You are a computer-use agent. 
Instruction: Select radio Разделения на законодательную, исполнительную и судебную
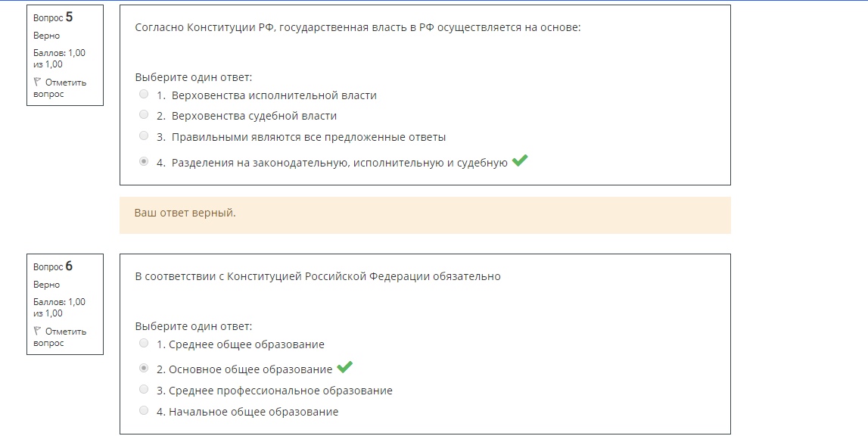pos(144,161)
